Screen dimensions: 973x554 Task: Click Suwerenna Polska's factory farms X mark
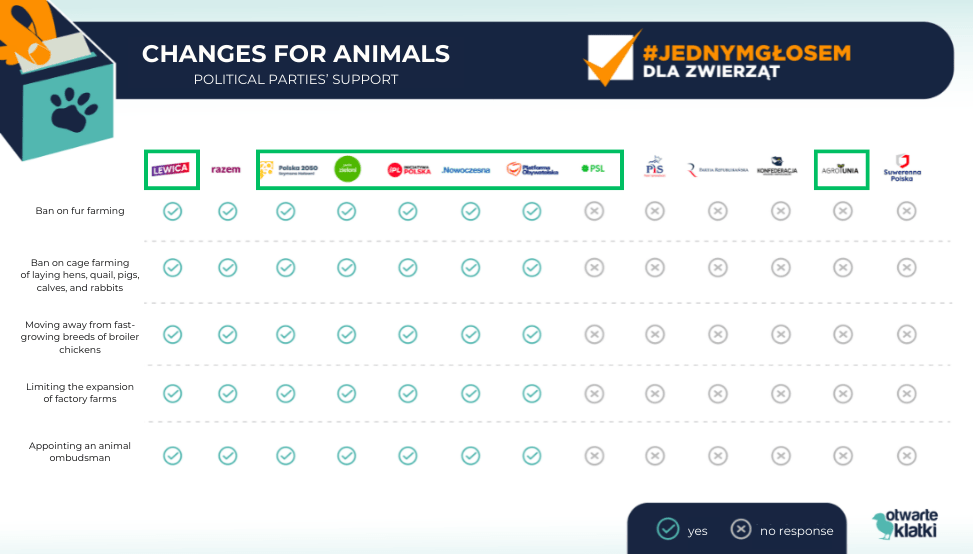907,394
